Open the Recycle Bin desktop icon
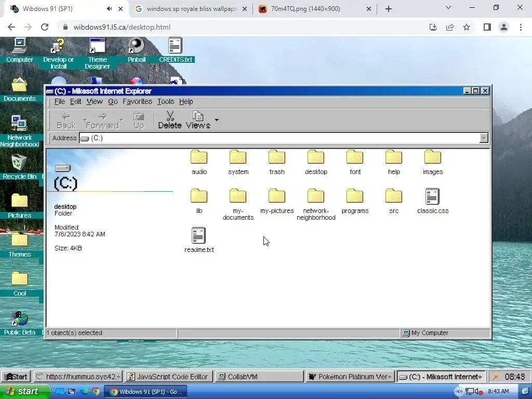 pyautogui.click(x=19, y=167)
